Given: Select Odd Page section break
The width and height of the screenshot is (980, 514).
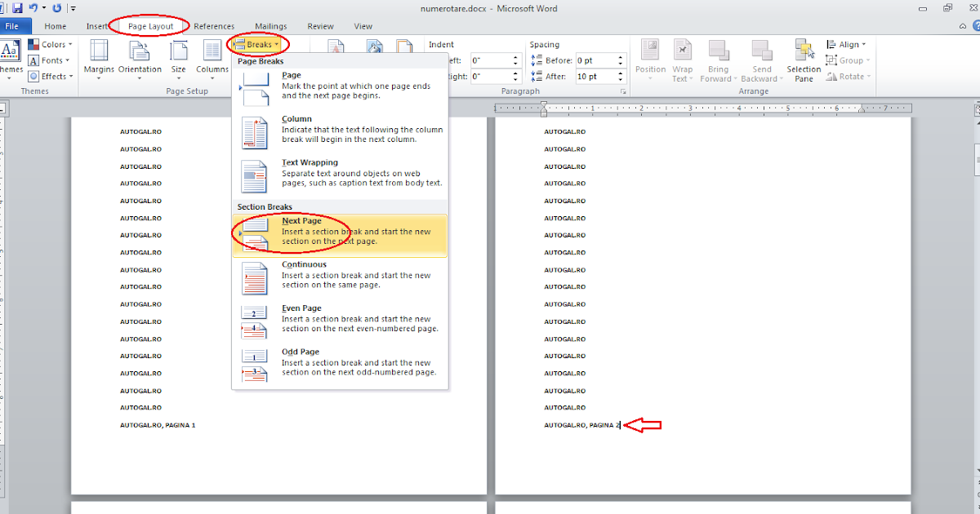Looking at the screenshot, I should [340, 365].
